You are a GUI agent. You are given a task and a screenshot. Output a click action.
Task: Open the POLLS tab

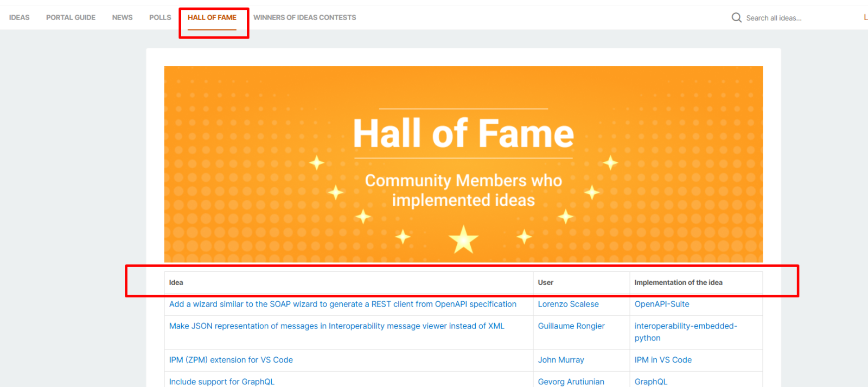pyautogui.click(x=160, y=17)
